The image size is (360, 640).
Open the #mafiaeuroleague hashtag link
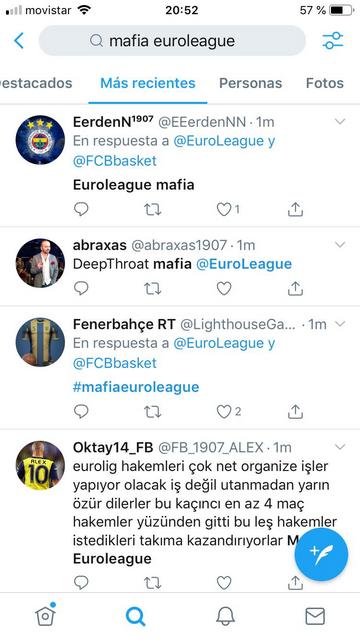(136, 387)
